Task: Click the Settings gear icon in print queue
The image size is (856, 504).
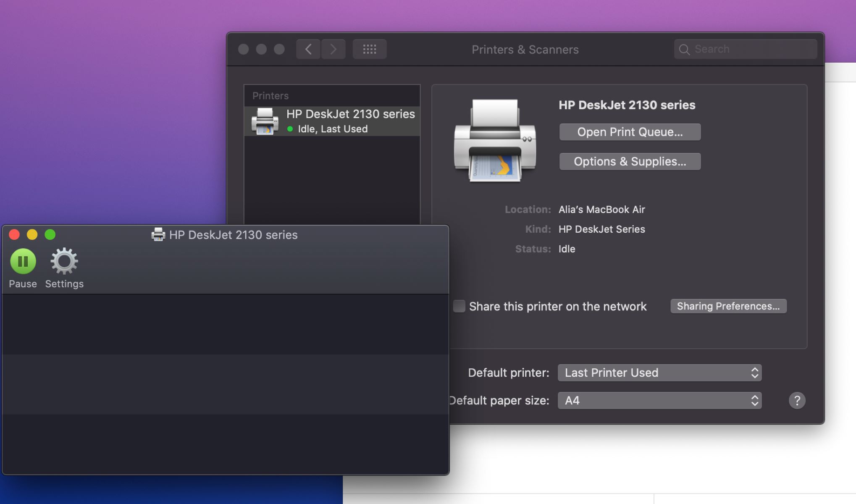Action: (x=63, y=260)
